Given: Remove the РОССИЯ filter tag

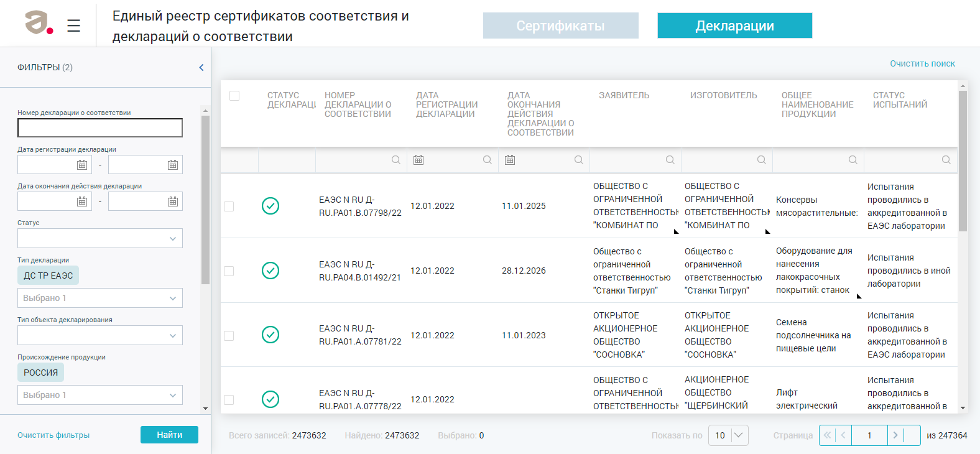Looking at the screenshot, I should (40, 373).
